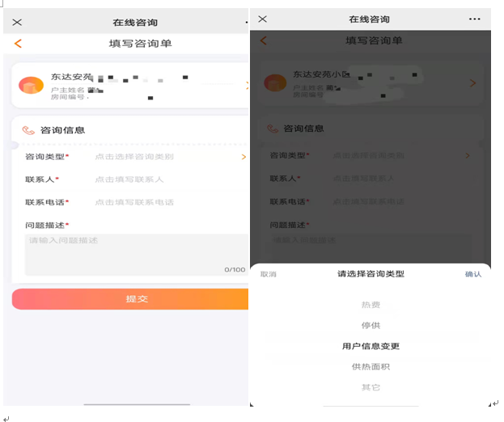This screenshot has width=504, height=422.
Task: Tap the 东达安苑小区 card chevron on the right screen
Action: pyautogui.click(x=472, y=83)
